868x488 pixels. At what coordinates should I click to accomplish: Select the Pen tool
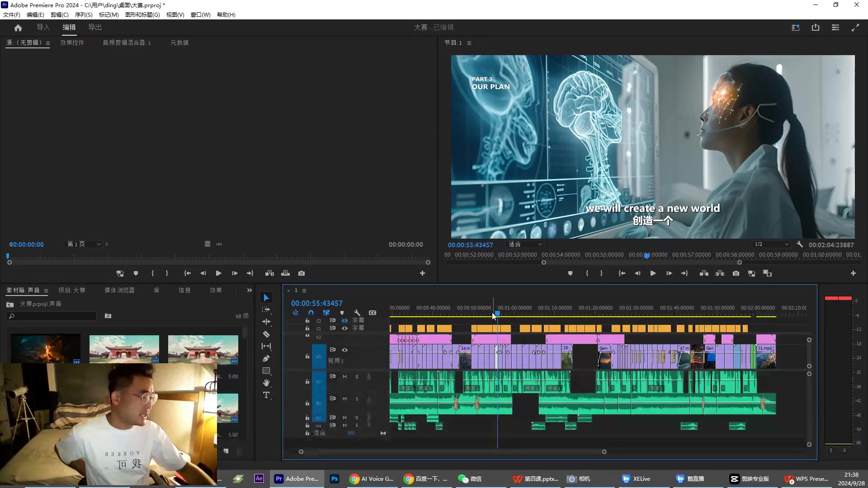pyautogui.click(x=266, y=358)
